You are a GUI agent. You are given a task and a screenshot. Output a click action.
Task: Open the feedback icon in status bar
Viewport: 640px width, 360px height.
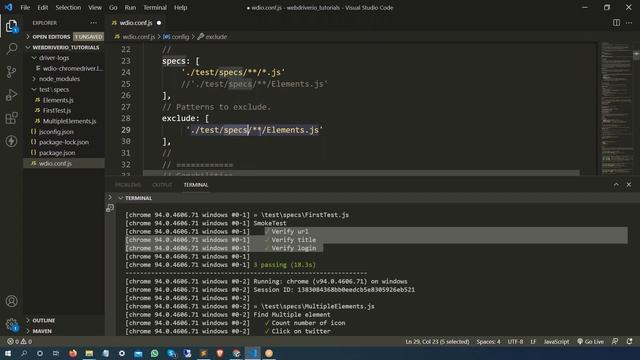pos(615,342)
